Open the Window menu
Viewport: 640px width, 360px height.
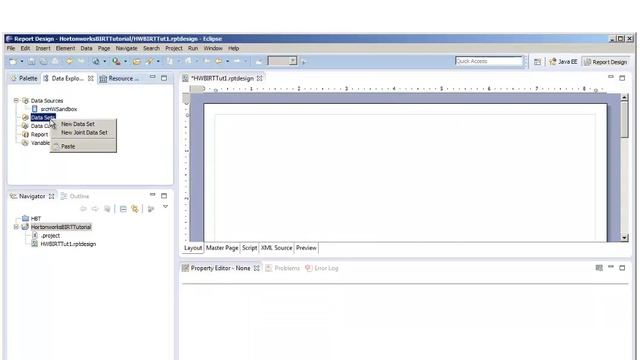pyautogui.click(x=213, y=48)
